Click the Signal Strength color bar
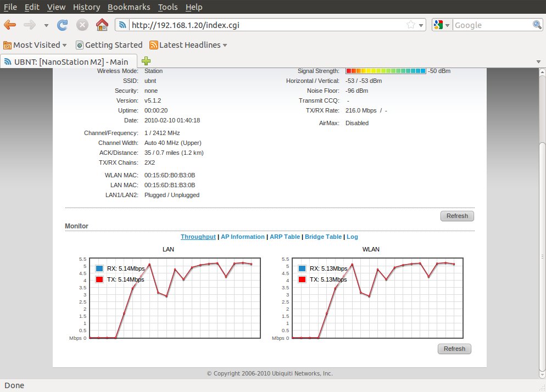The image size is (546, 392). tap(385, 71)
